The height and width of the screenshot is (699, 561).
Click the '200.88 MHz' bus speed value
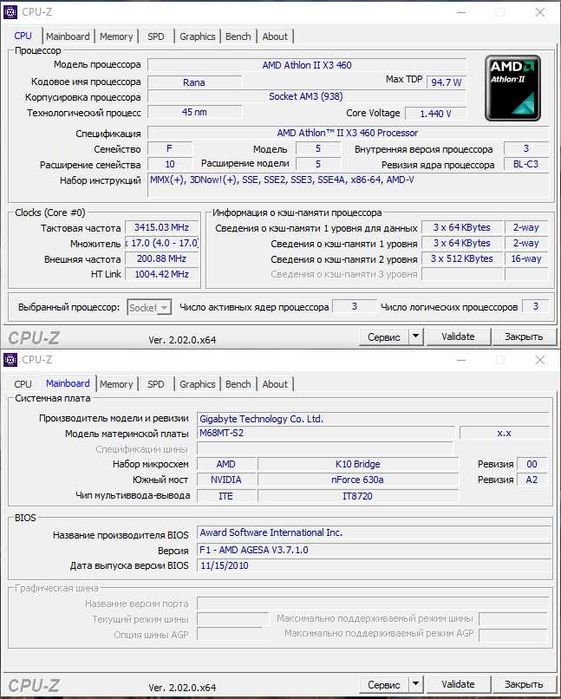[161, 259]
